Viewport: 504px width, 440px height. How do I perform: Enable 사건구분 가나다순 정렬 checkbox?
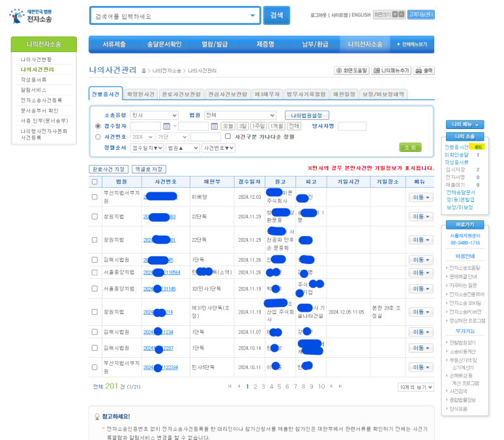click(228, 137)
